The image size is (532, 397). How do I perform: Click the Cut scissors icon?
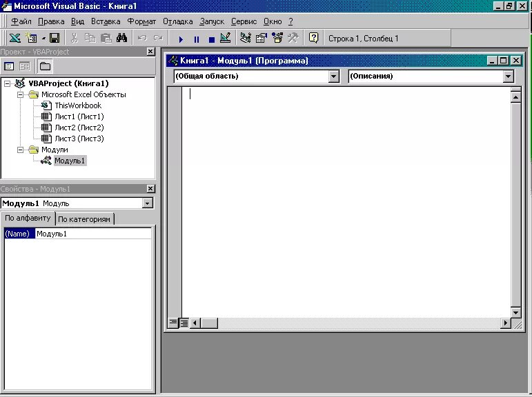[75, 38]
